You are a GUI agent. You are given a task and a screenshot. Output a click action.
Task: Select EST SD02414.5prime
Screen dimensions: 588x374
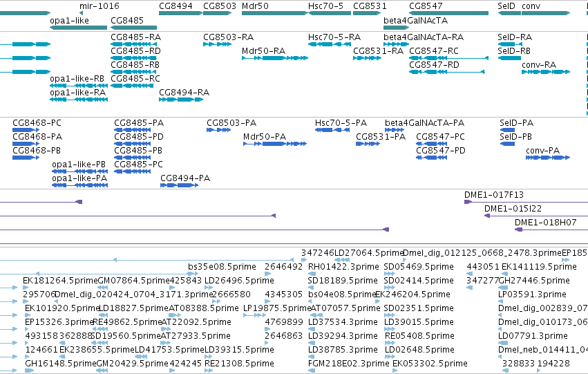tap(419, 281)
